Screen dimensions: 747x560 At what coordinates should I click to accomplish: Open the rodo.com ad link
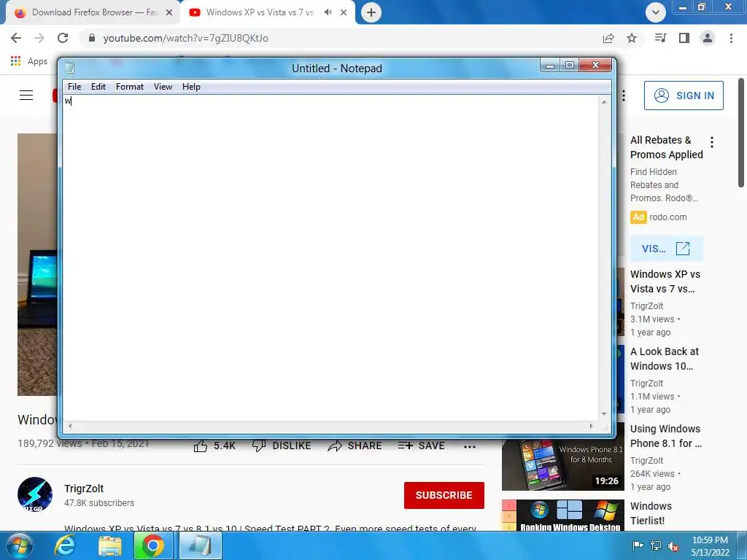(x=668, y=217)
